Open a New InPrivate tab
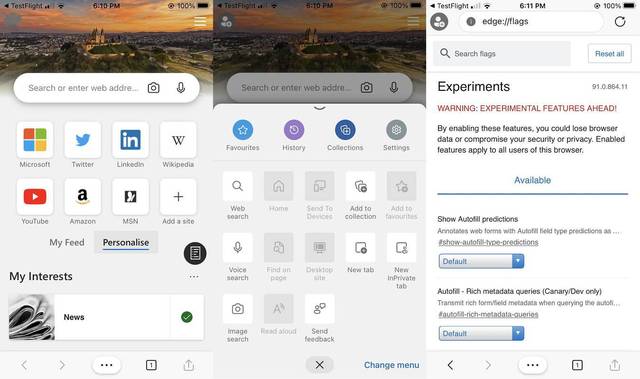Image resolution: width=640 pixels, height=379 pixels. click(x=401, y=248)
